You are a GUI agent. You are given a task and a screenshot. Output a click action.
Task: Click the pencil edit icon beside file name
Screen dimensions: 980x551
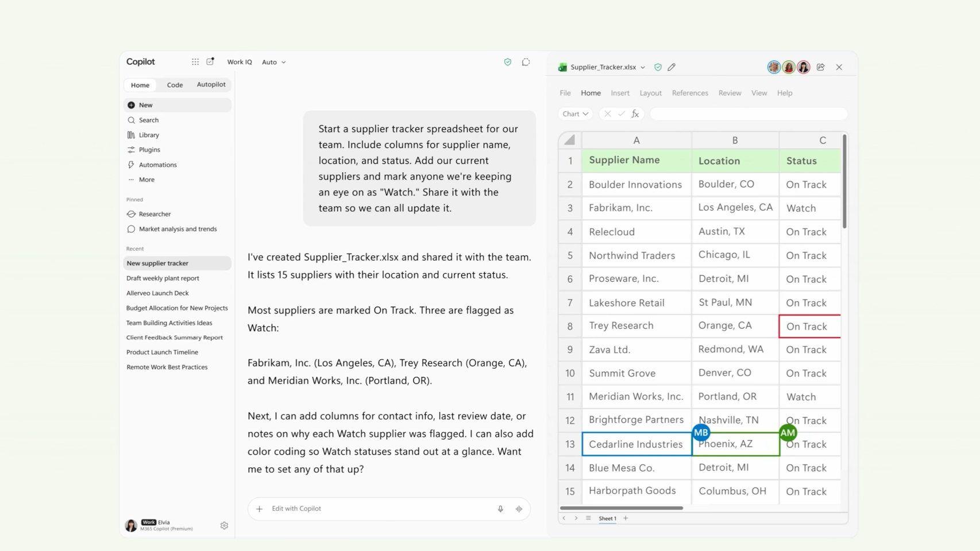click(672, 67)
